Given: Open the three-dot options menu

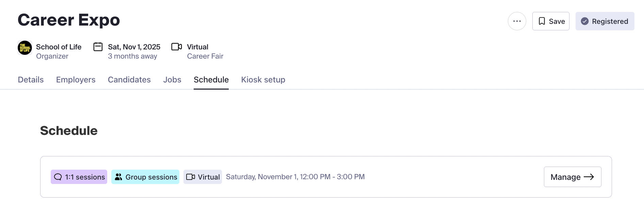Looking at the screenshot, I should [517, 21].
